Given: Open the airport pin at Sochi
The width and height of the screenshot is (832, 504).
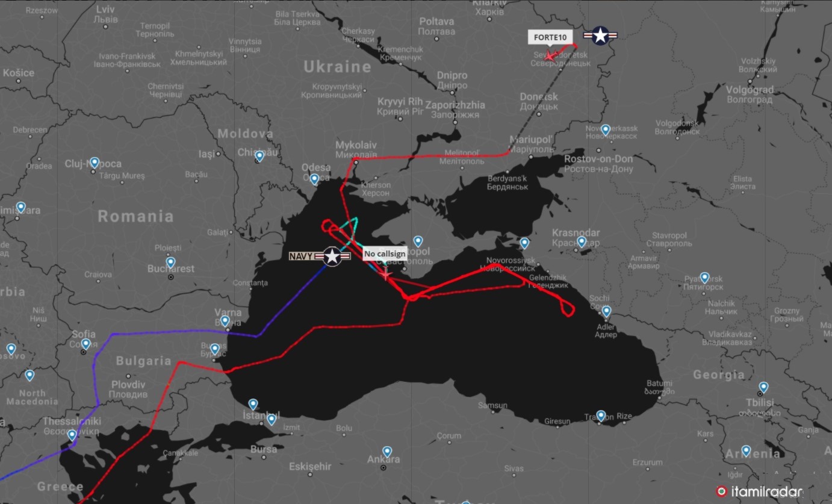Looking at the screenshot, I should 606,311.
